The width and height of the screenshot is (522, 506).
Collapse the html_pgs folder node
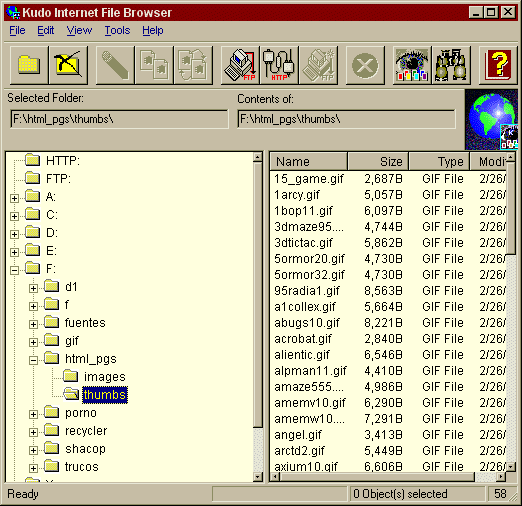[x=33, y=360]
